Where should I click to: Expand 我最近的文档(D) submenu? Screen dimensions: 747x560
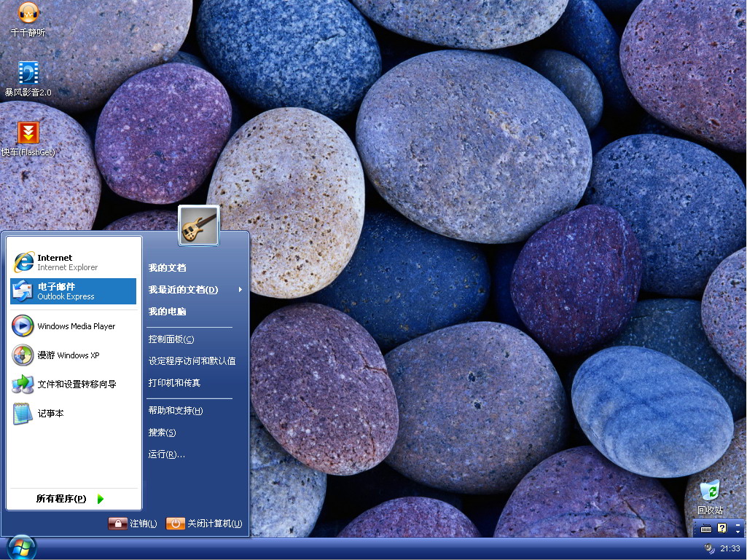pos(196,290)
